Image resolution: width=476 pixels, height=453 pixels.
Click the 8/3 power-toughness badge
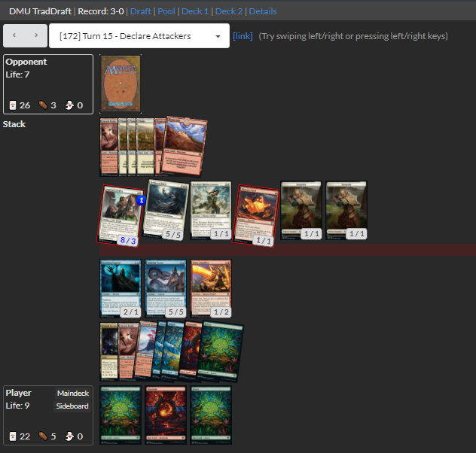pyautogui.click(x=128, y=241)
